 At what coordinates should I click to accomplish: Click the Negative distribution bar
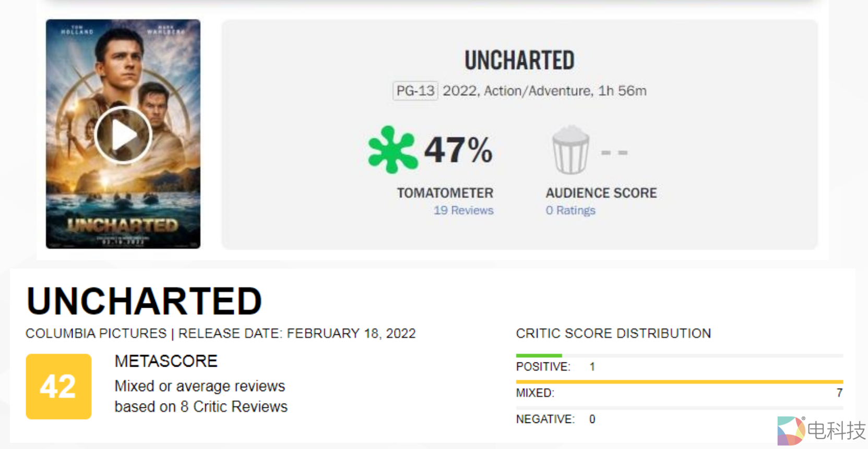679,408
